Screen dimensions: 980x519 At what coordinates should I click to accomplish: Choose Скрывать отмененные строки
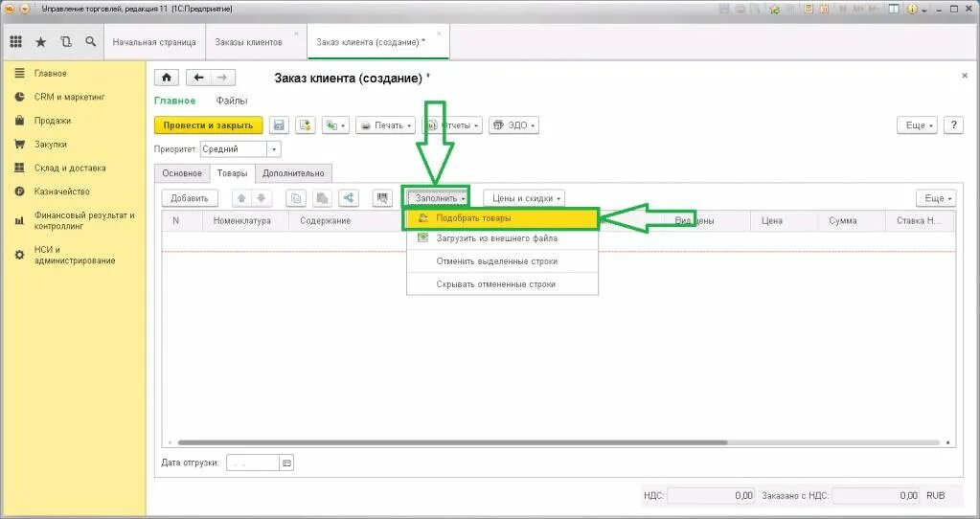(x=502, y=283)
